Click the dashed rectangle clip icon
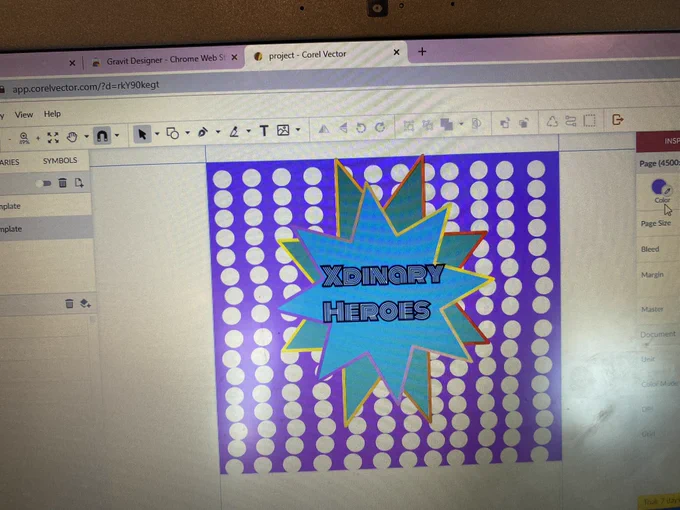The image size is (680, 510). tap(589, 120)
